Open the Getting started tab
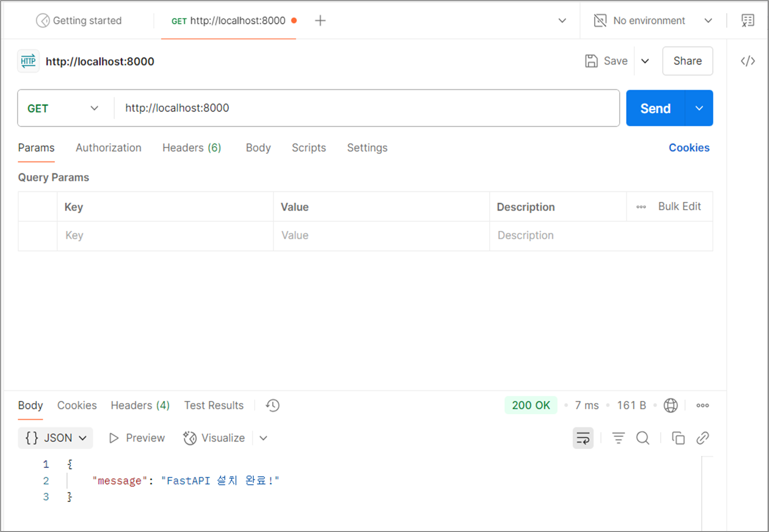The width and height of the screenshot is (769, 532). (x=79, y=21)
